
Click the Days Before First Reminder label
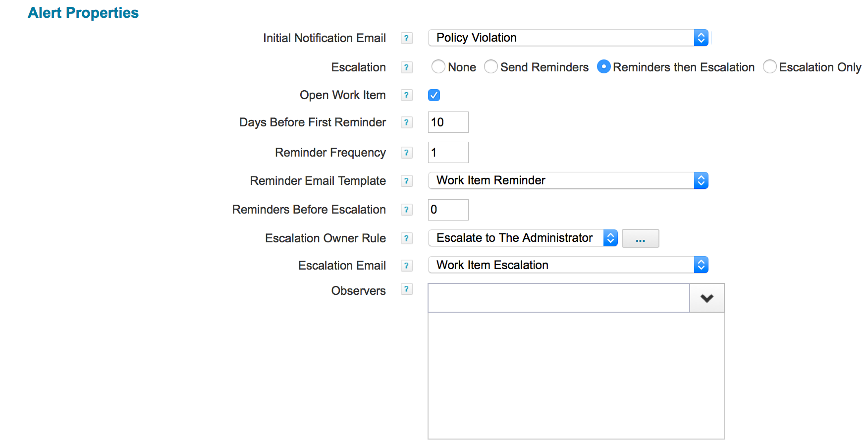point(313,122)
